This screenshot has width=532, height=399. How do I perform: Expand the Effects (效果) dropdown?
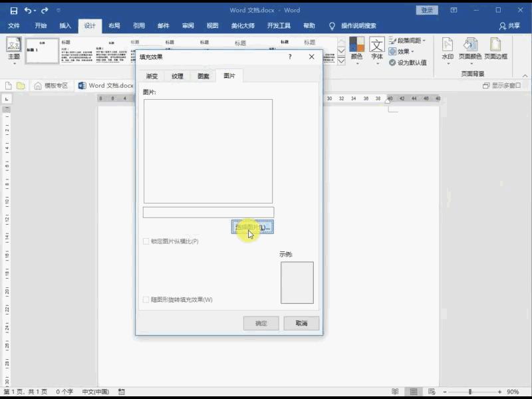coord(404,51)
